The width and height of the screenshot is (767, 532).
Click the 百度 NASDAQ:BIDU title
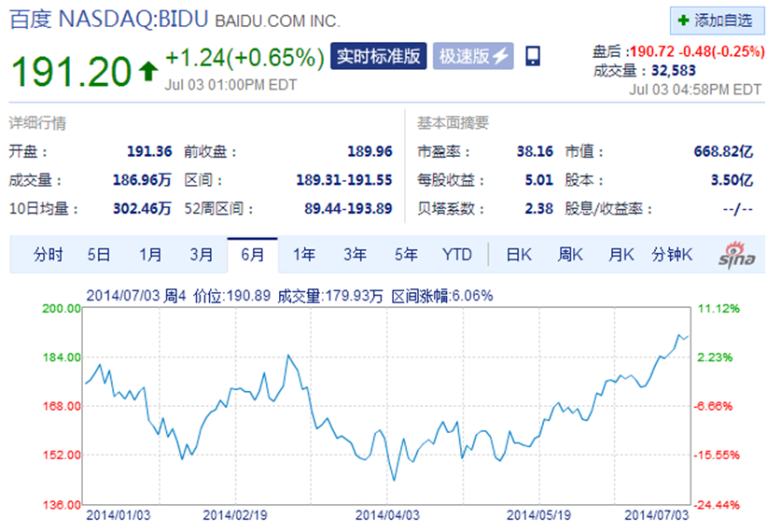pos(109,20)
